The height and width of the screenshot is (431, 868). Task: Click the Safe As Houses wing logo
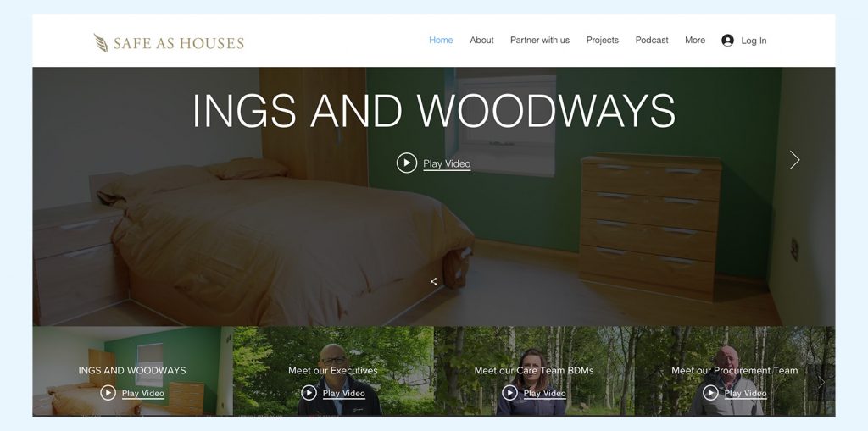(x=101, y=42)
